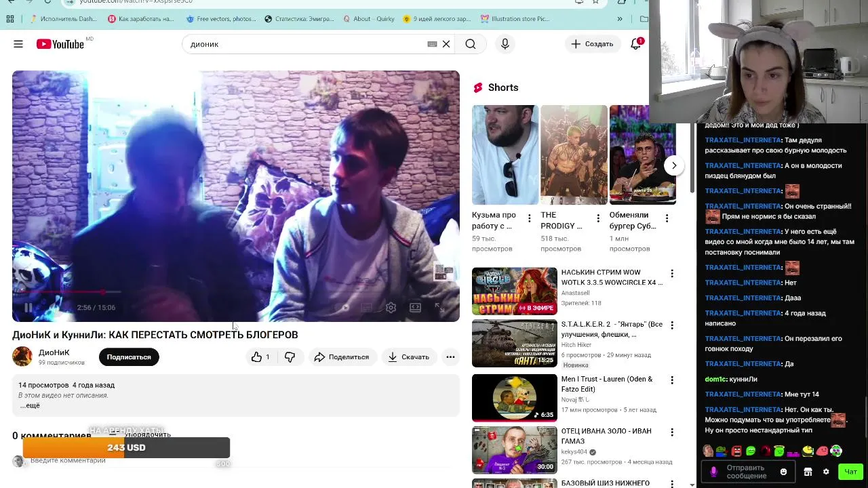
Task: Open Как заработать на bookmark
Action: tap(141, 19)
